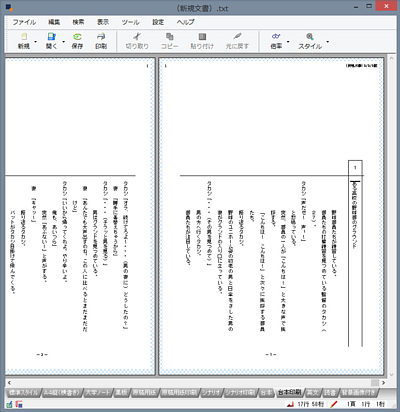Click the page number －1－ at the right page bottom

click(x=271, y=355)
